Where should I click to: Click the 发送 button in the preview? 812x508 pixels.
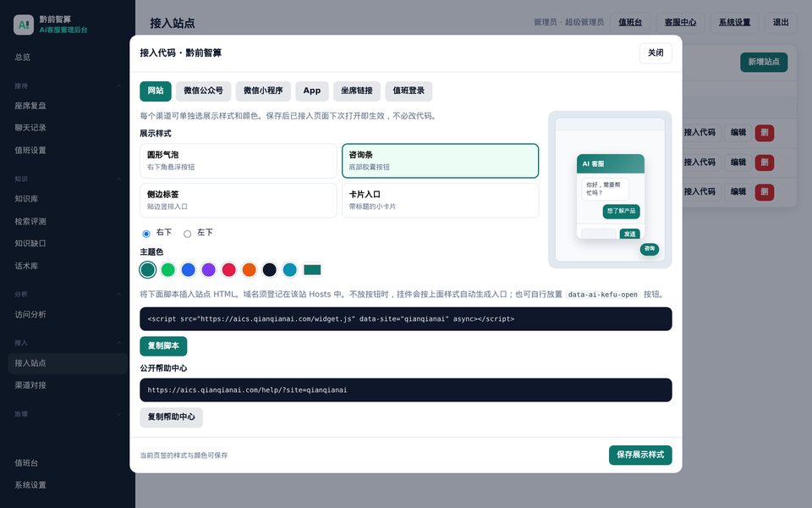tap(629, 235)
